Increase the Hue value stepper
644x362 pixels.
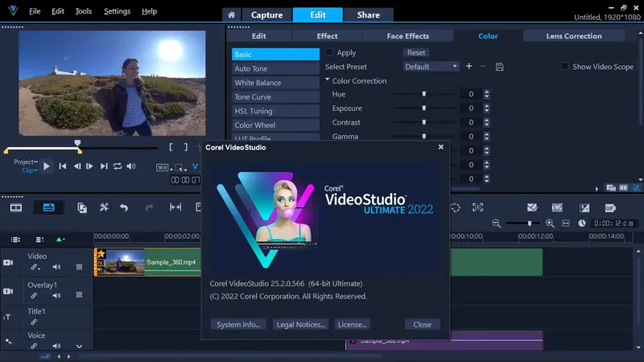coord(487,92)
